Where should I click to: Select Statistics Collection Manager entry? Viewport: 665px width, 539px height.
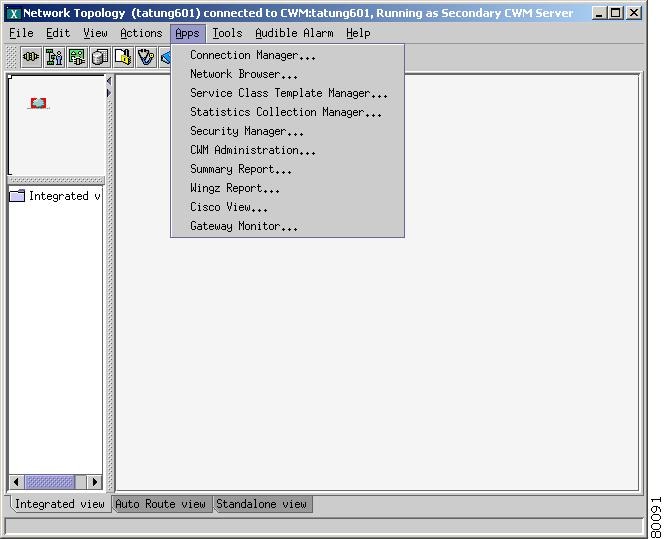(288, 112)
